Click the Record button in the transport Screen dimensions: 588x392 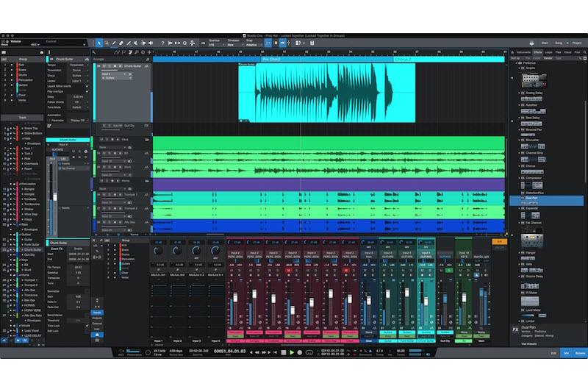(x=300, y=352)
